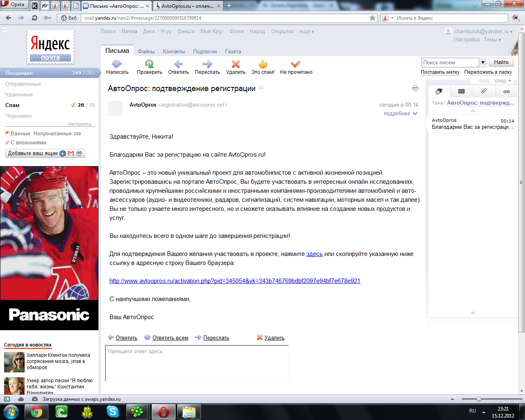The height and width of the screenshot is (420, 525).
Task: Open the ещё more services dropdown
Action: point(307,32)
